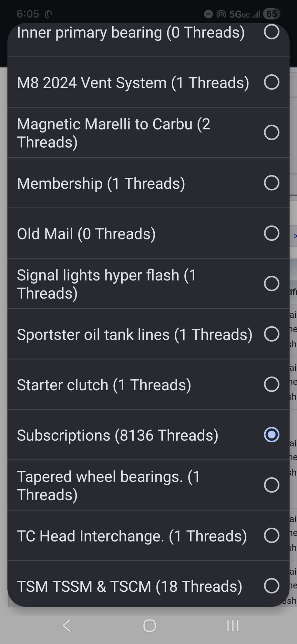297x644 pixels.
Task: Select Magnetic Marelli to Carbu option
Action: 271,132
